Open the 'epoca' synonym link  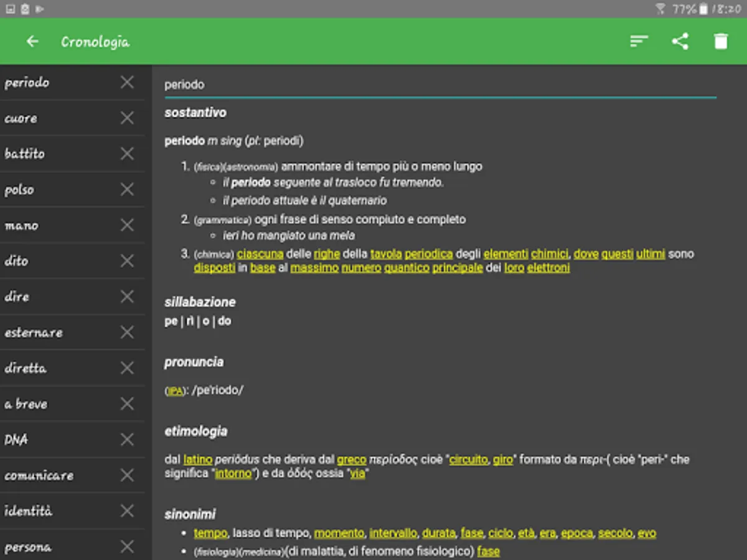coord(578,533)
